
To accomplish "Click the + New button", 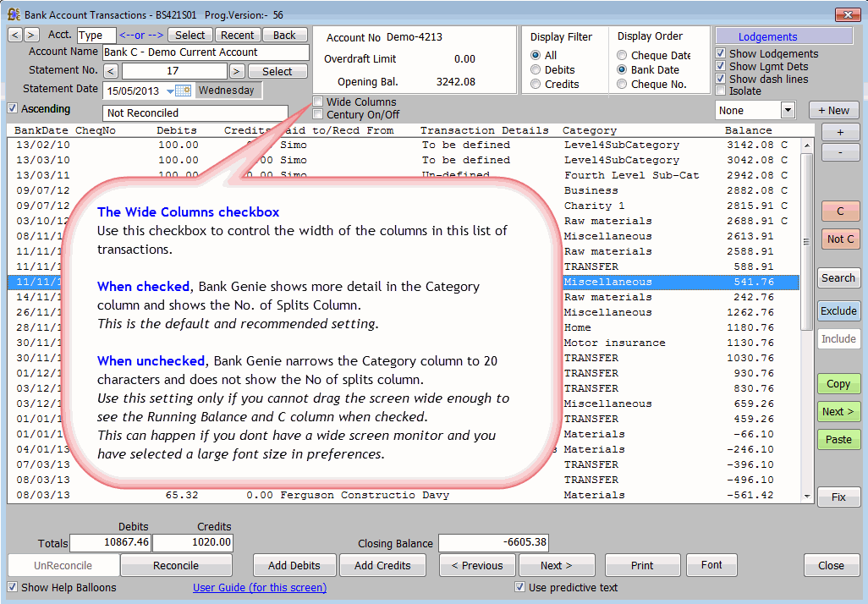I will [833, 110].
